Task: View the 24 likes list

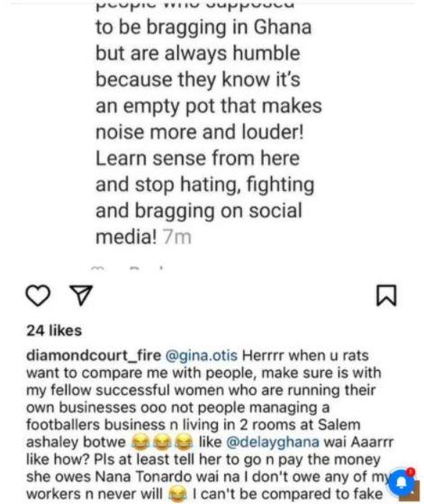Action: pos(54,330)
